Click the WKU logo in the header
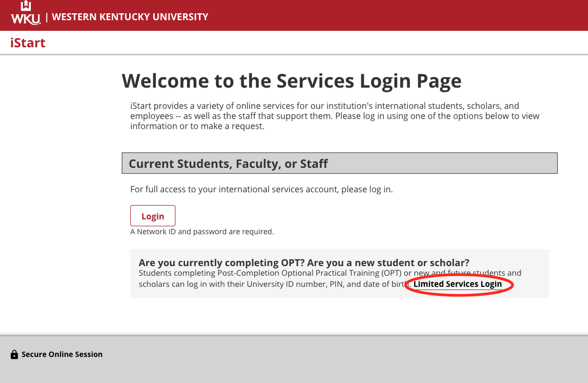This screenshot has width=588, height=383. (26, 19)
